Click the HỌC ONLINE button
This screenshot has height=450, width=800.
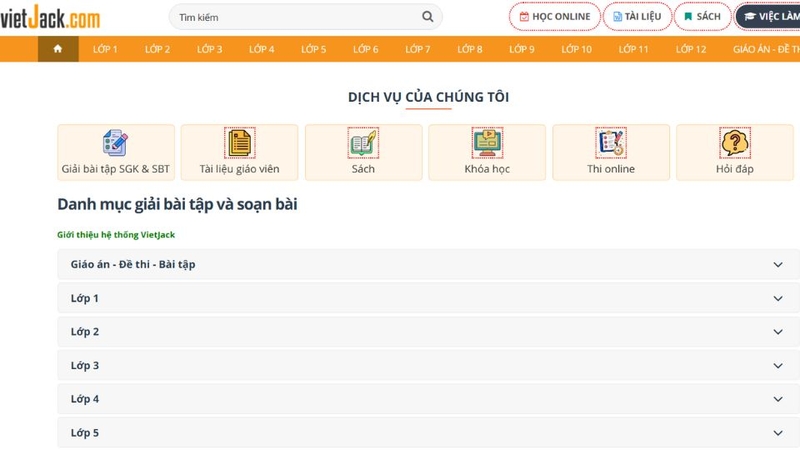tap(555, 17)
